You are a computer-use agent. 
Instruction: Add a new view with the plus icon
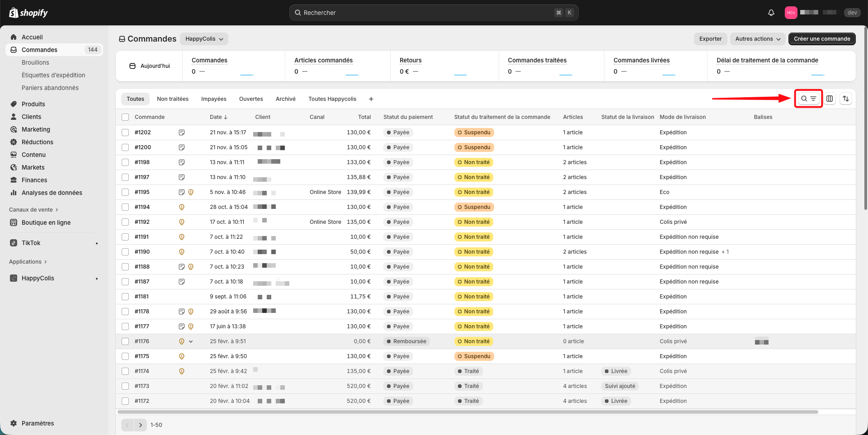(371, 99)
